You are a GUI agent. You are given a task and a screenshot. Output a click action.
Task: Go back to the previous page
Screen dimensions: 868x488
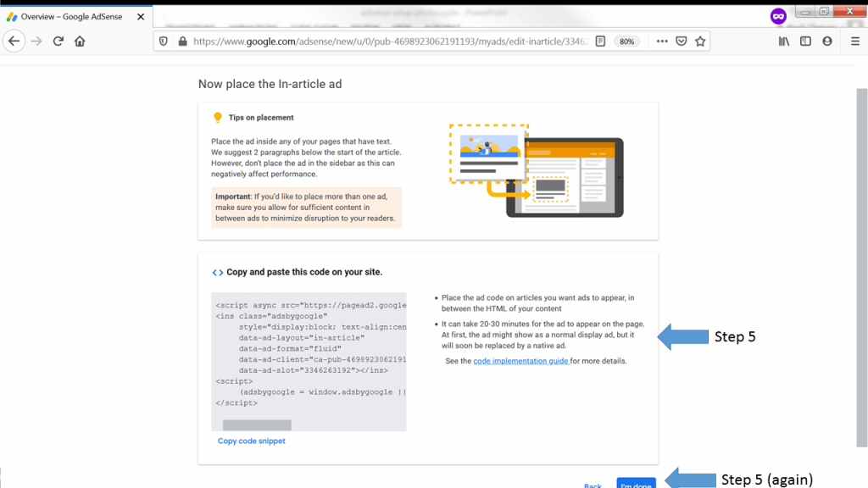click(14, 41)
